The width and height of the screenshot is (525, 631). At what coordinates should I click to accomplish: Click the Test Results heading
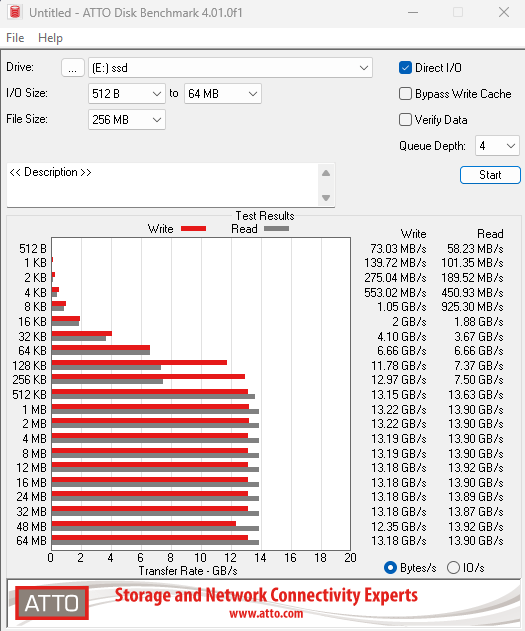pyautogui.click(x=265, y=216)
